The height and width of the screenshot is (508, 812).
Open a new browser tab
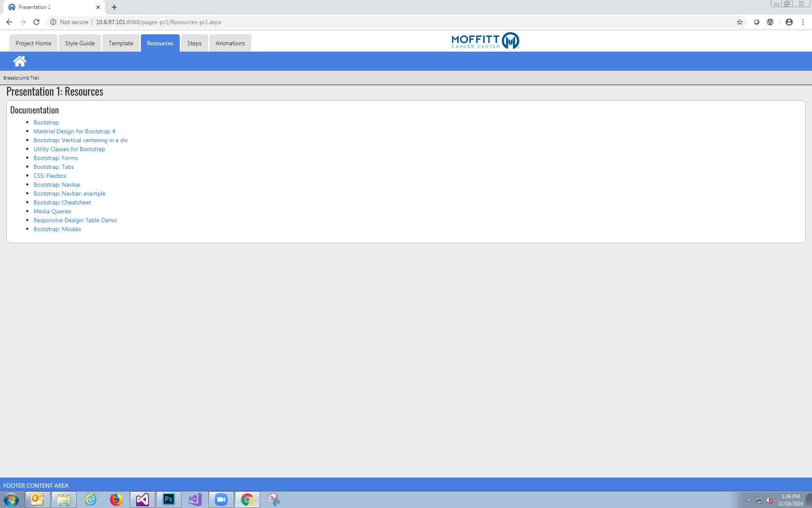114,7
